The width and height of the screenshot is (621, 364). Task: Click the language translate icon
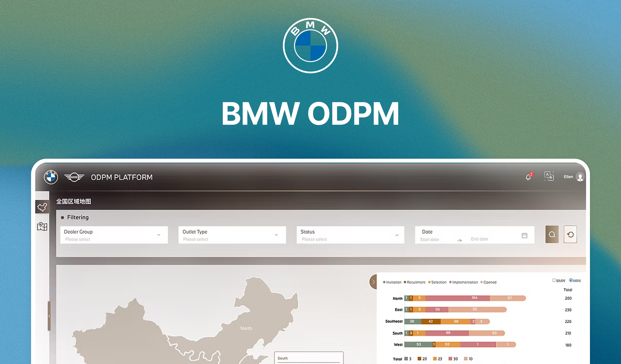click(549, 176)
